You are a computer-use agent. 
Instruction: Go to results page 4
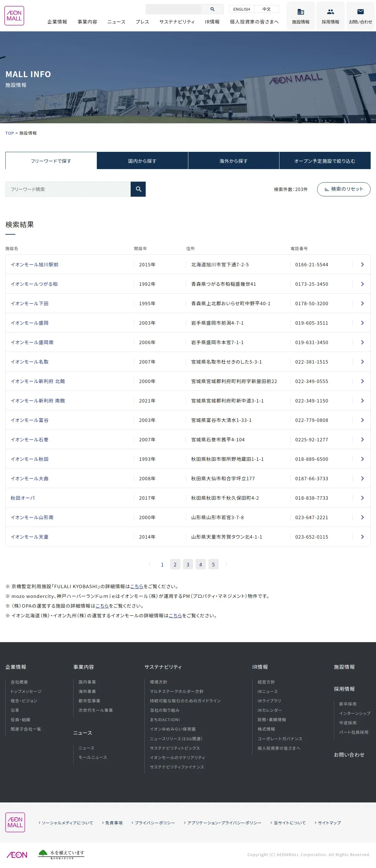201,564
